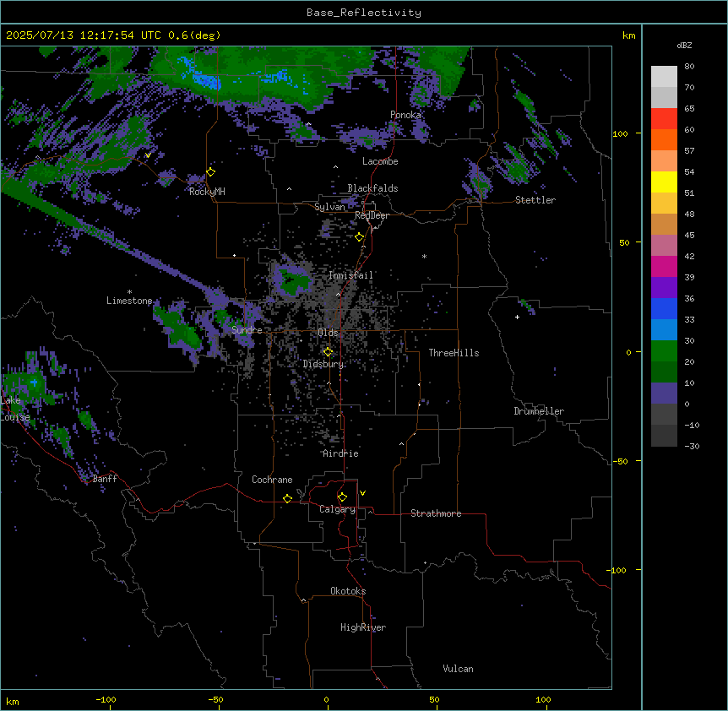This screenshot has height=711, width=728.
Task: Click the Olds town label
Action: 328,333
